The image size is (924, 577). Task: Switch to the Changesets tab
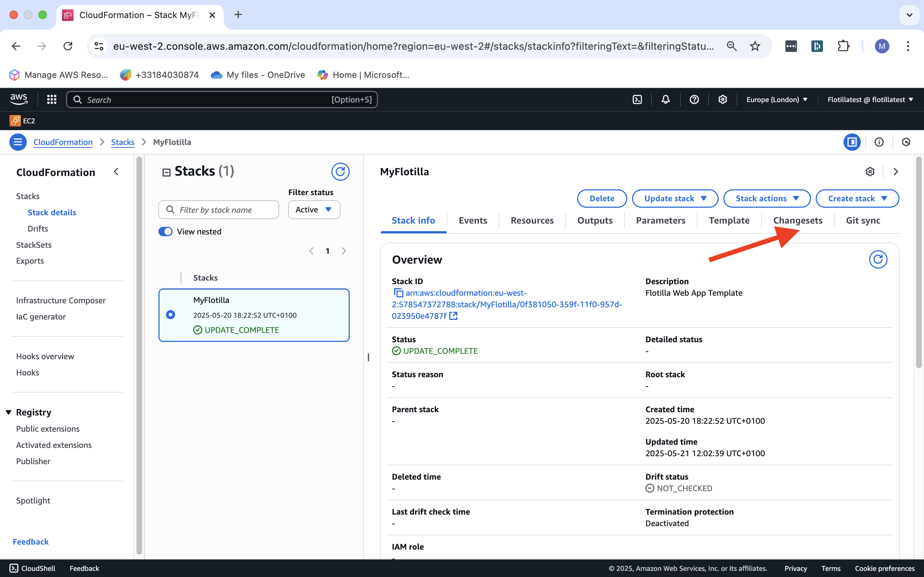798,221
